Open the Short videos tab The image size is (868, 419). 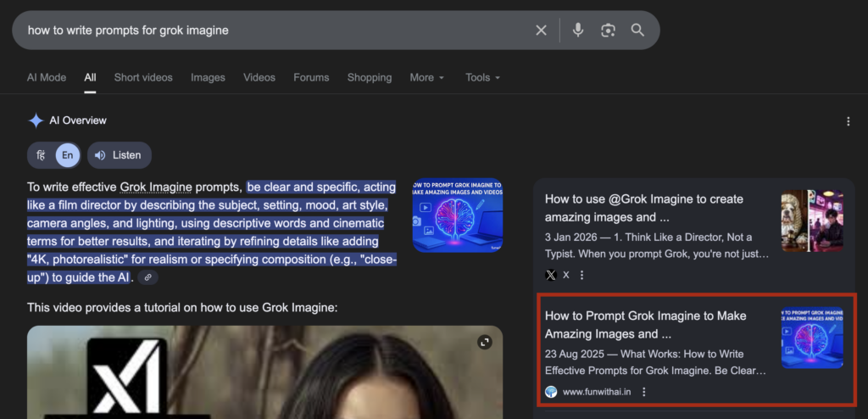[x=143, y=77]
